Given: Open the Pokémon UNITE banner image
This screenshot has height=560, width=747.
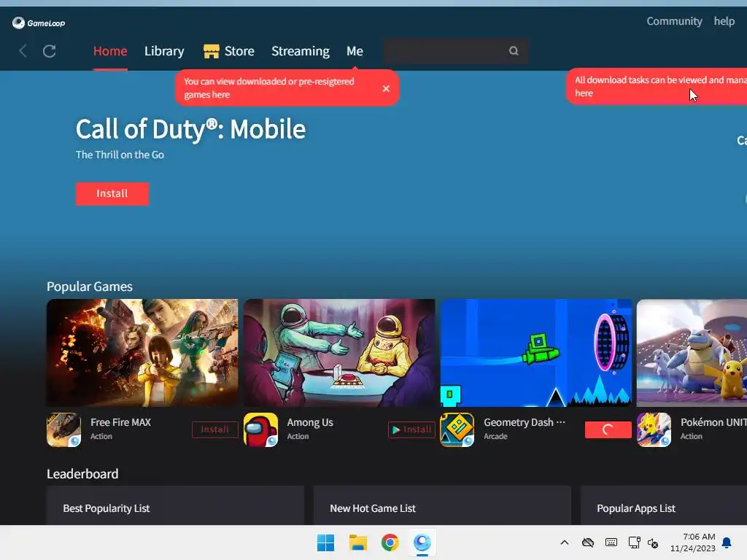Looking at the screenshot, I should pos(692,353).
